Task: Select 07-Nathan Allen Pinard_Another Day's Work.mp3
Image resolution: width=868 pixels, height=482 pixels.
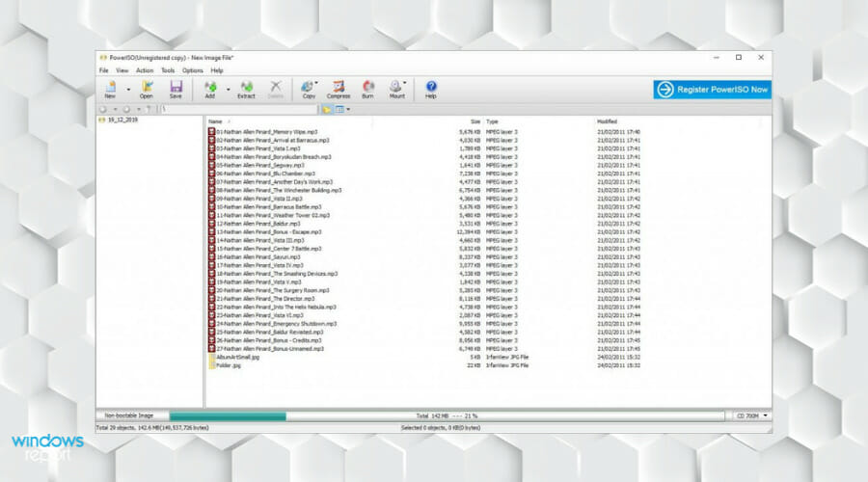Action: pyautogui.click(x=274, y=181)
